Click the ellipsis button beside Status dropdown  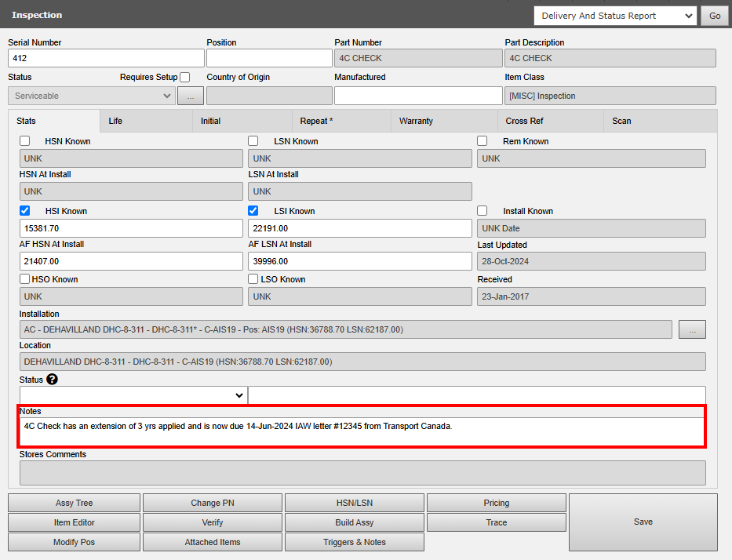tap(190, 96)
